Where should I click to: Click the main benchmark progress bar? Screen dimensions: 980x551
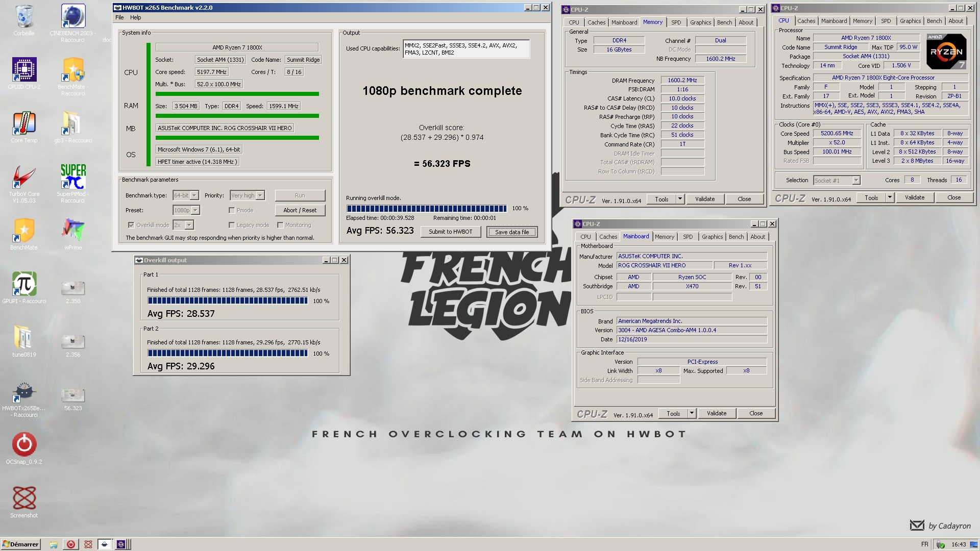[x=426, y=208]
